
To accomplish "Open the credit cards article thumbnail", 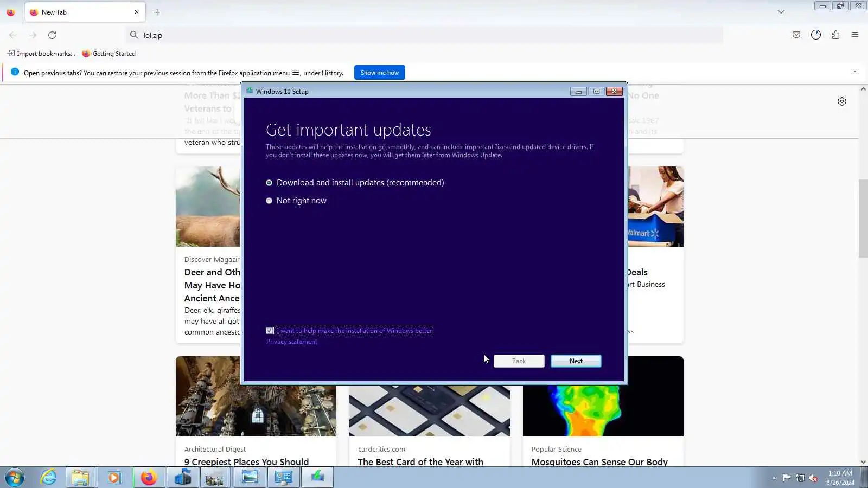I will (x=430, y=411).
